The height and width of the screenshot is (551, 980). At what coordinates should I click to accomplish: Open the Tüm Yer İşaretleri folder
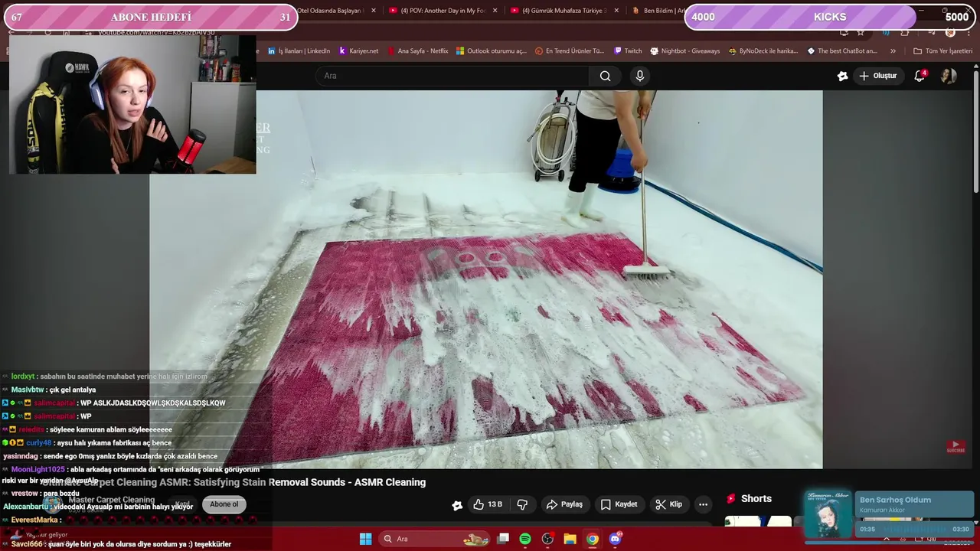pos(942,51)
